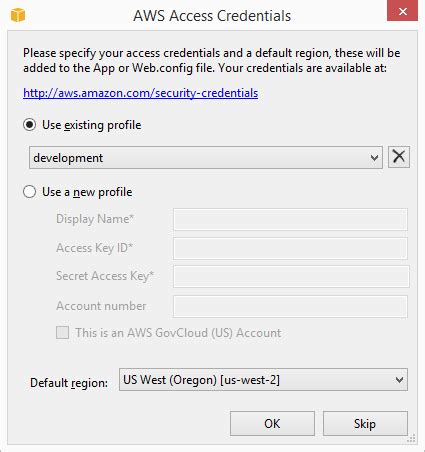
Task: Confirm with the OK button
Action: [x=272, y=423]
